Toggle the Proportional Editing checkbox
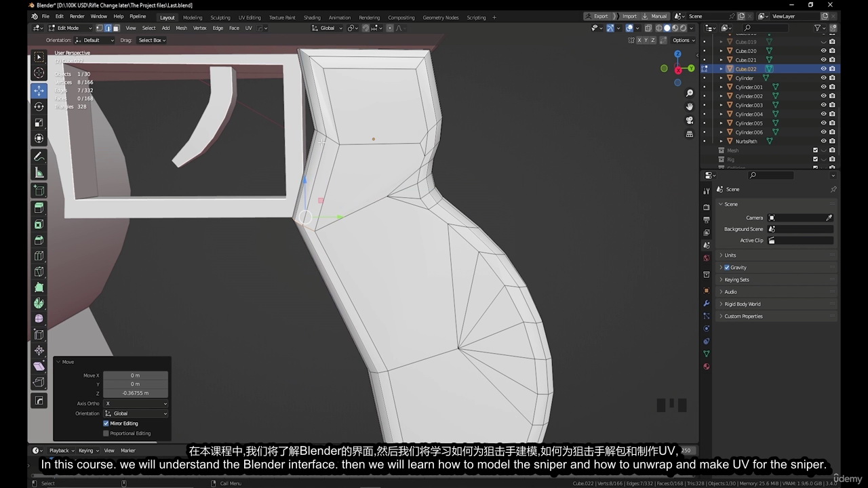Screen dimensions: 868x488 [106, 433]
